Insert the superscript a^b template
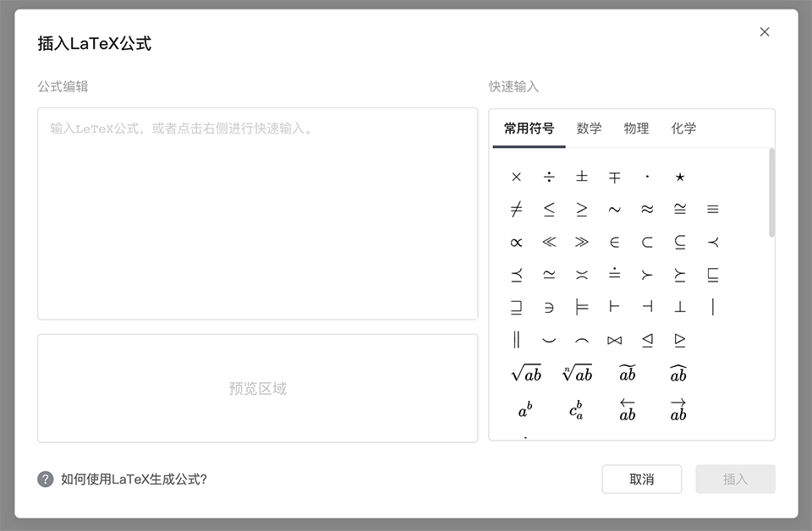The height and width of the screenshot is (531, 812). [x=525, y=409]
